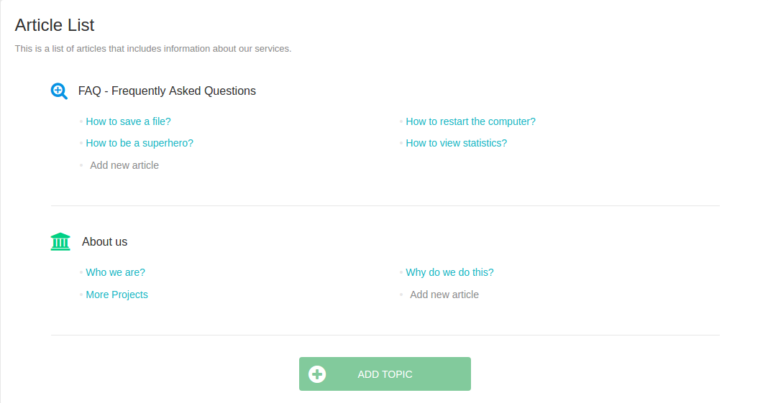Viewport: 768px width, 403px height.
Task: Open the 'Who we are?' article
Action: point(115,272)
